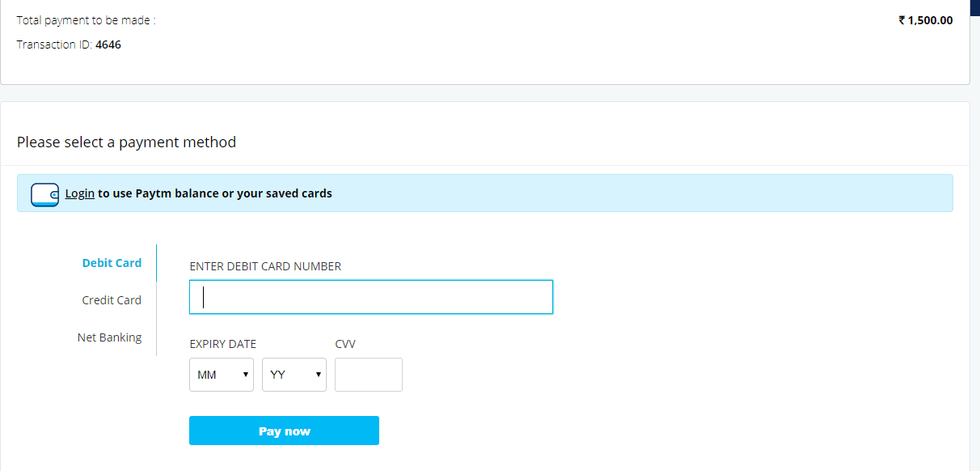
Task: Click the year dropdown arrow
Action: (318, 374)
